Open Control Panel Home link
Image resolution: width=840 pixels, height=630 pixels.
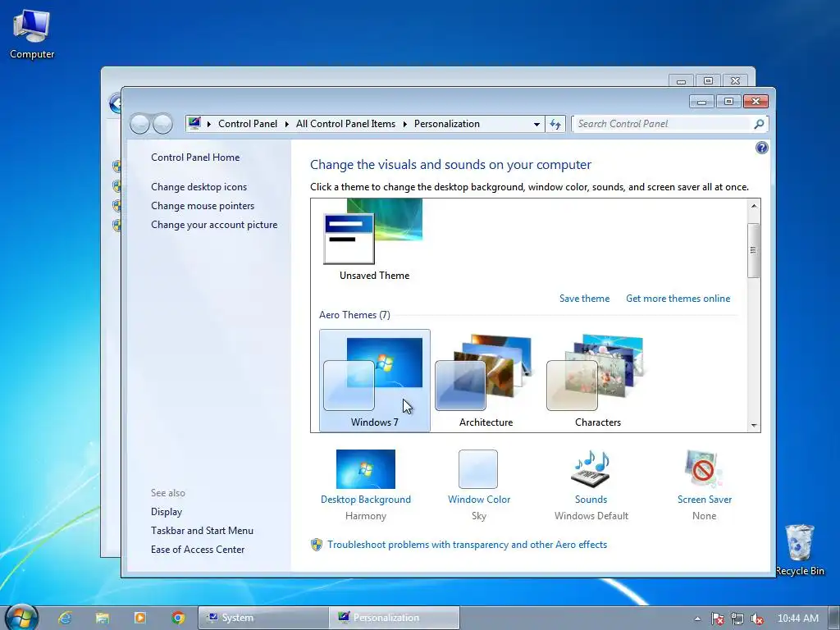point(195,157)
